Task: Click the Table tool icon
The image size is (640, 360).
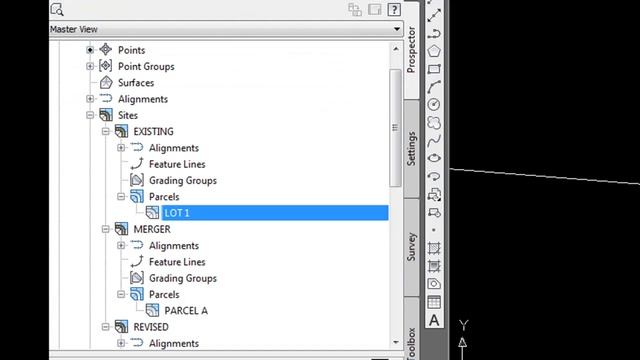Action: 434,302
